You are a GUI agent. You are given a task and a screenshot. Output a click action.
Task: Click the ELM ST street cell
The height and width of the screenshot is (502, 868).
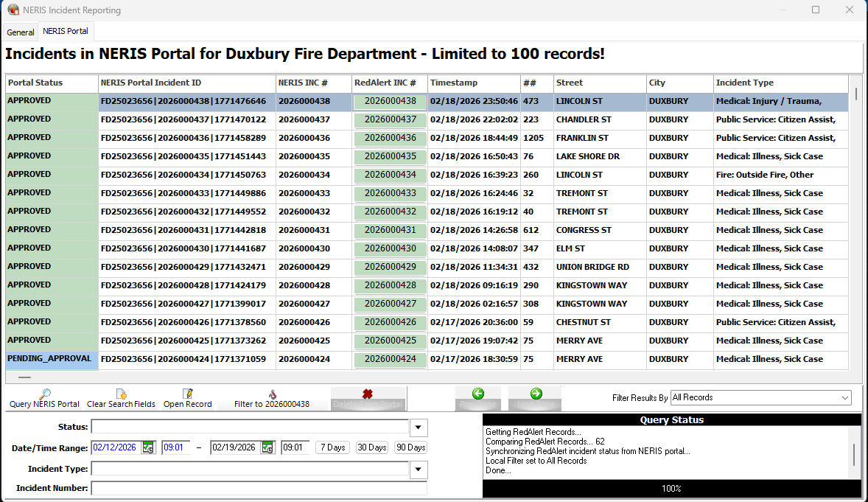click(600, 248)
